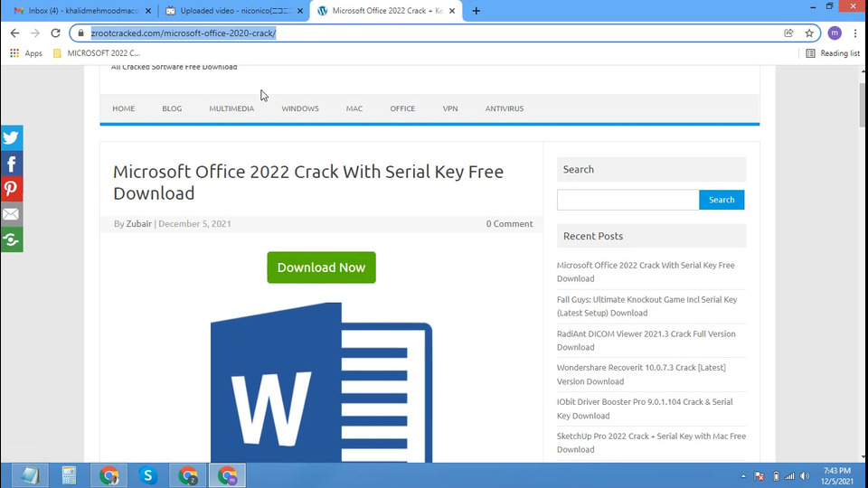Open HOME in site navigation
This screenshot has width=868, height=488.
(124, 108)
